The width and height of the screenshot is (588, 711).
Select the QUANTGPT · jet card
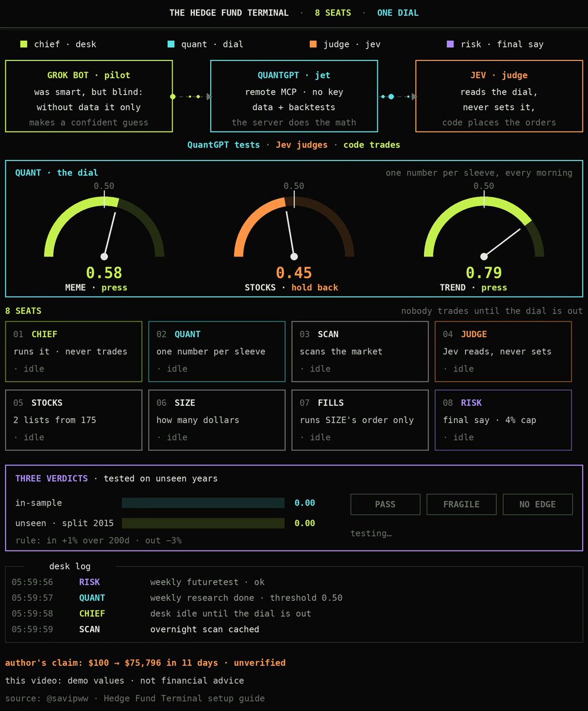[294, 96]
